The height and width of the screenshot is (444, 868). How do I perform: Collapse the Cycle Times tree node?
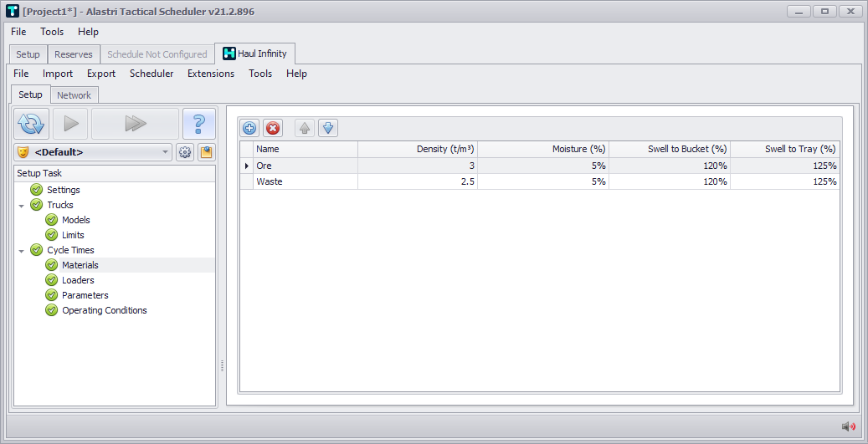pos(21,251)
